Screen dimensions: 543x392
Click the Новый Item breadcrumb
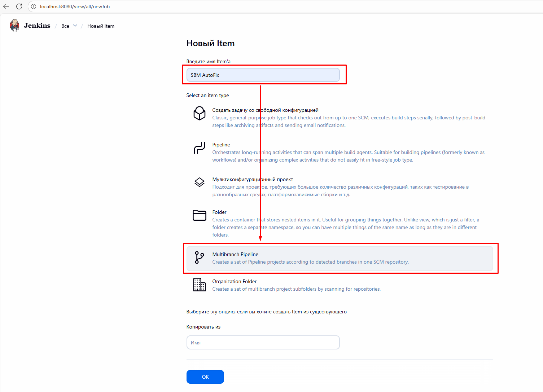(x=101, y=26)
